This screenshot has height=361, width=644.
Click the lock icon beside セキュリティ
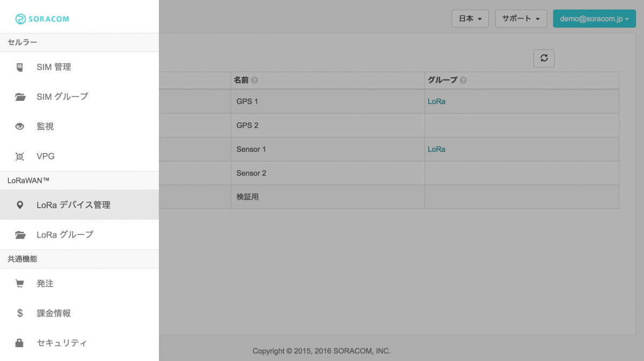[20, 343]
